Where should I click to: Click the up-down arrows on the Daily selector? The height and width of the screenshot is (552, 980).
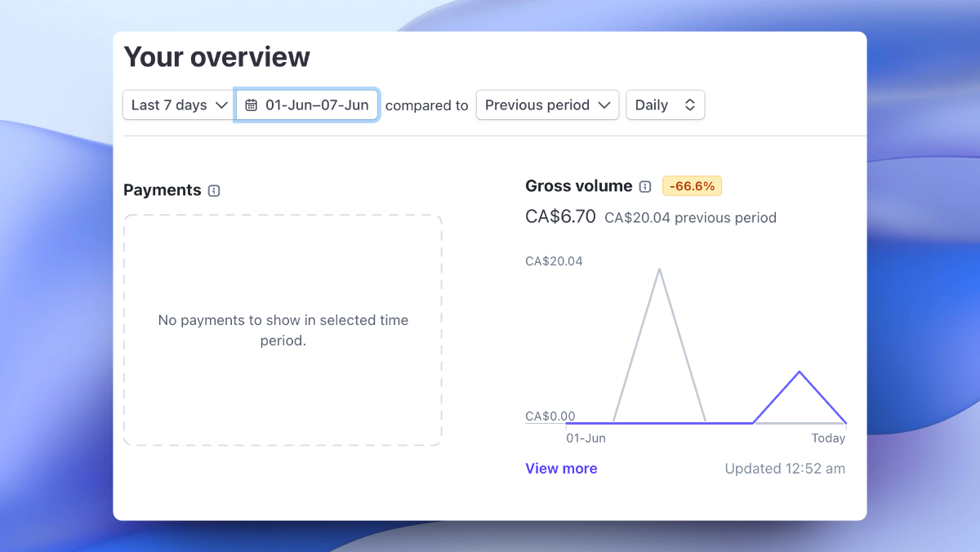[x=690, y=105]
